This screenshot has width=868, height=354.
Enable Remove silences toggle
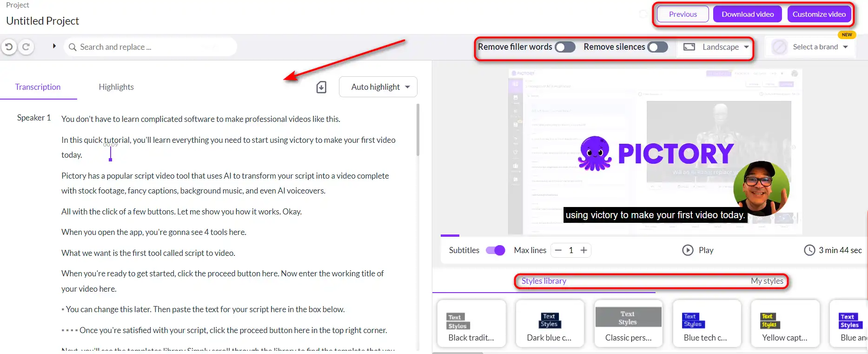pos(658,47)
